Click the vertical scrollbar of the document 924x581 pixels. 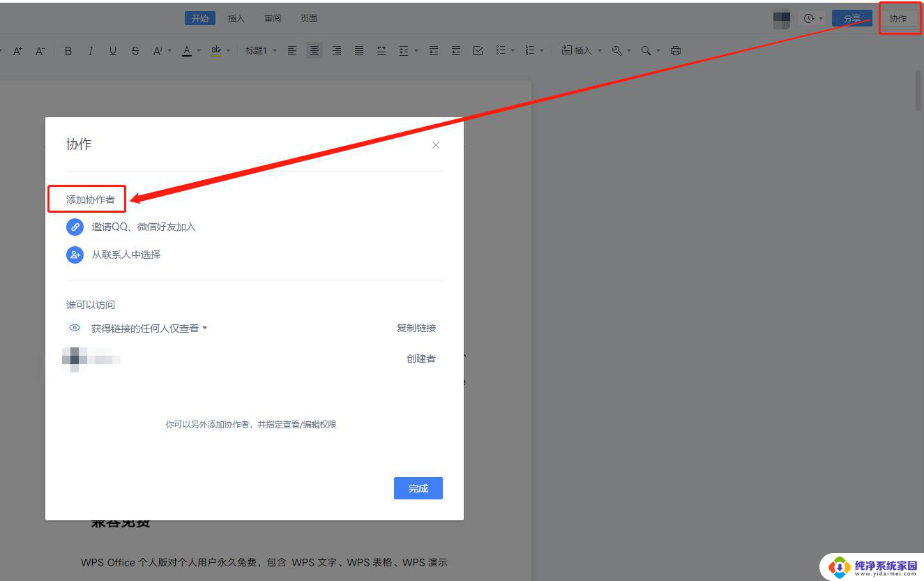(919, 91)
